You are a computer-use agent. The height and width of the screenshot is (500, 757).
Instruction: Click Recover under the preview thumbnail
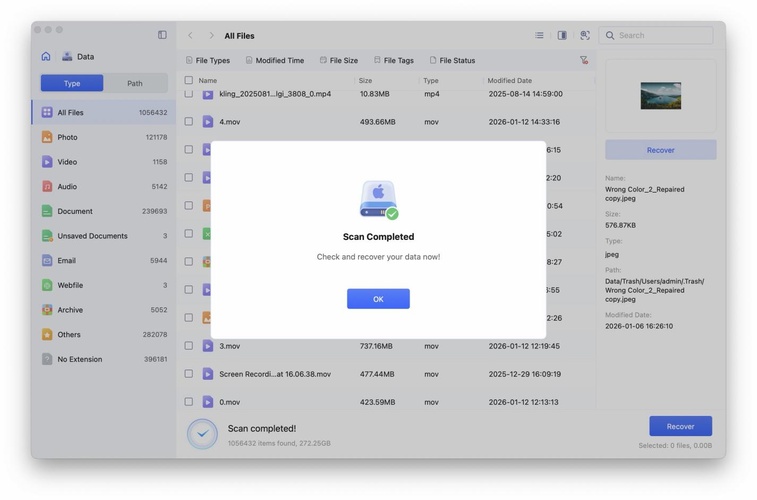[x=660, y=150]
